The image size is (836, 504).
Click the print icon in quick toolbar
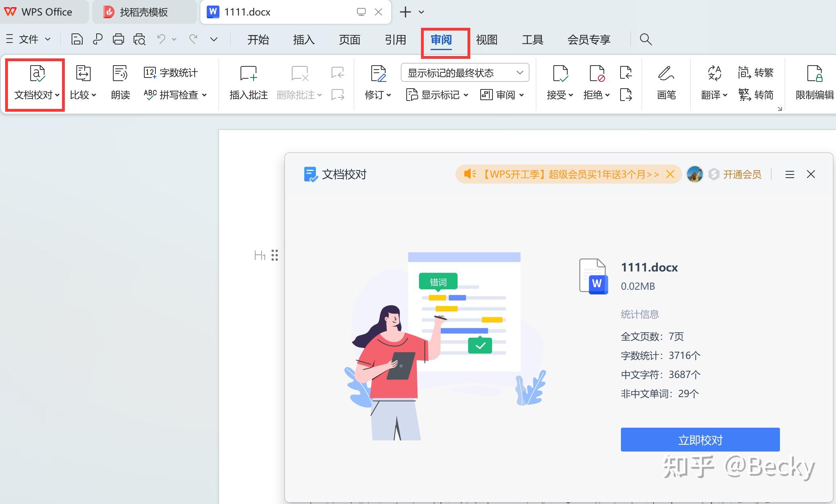pos(118,39)
